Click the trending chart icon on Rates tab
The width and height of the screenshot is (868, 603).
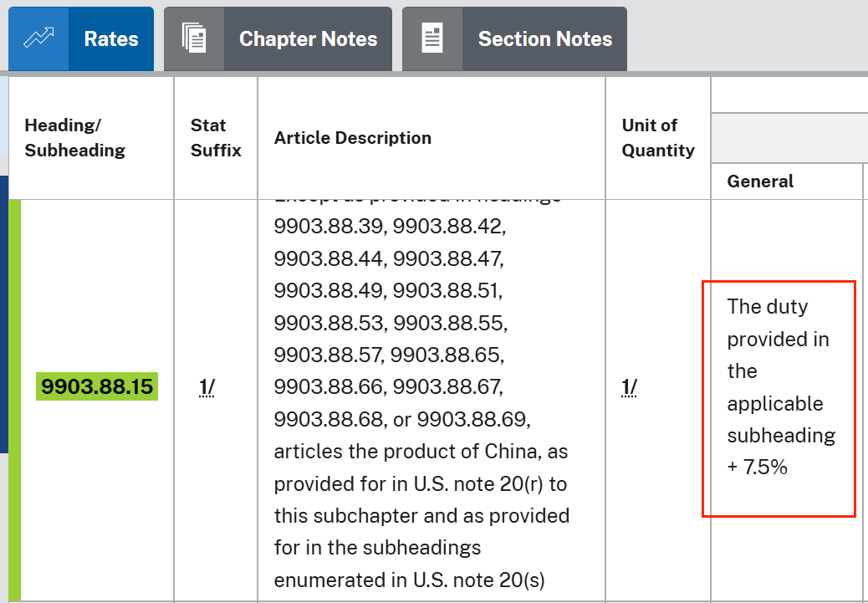point(38,39)
